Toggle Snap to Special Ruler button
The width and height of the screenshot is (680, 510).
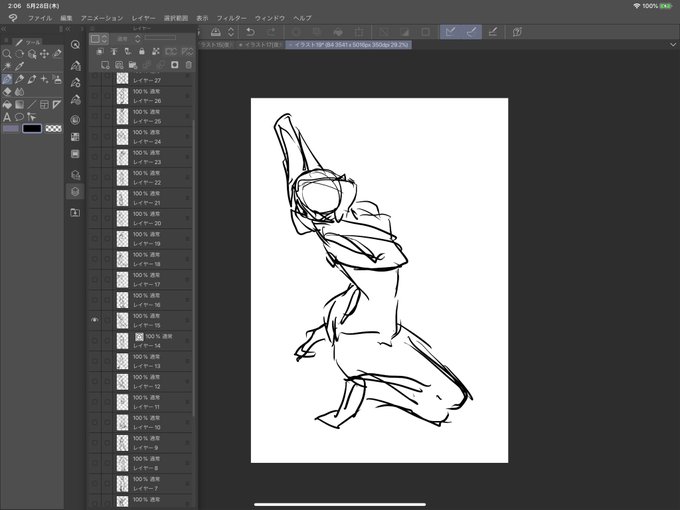[x=471, y=32]
